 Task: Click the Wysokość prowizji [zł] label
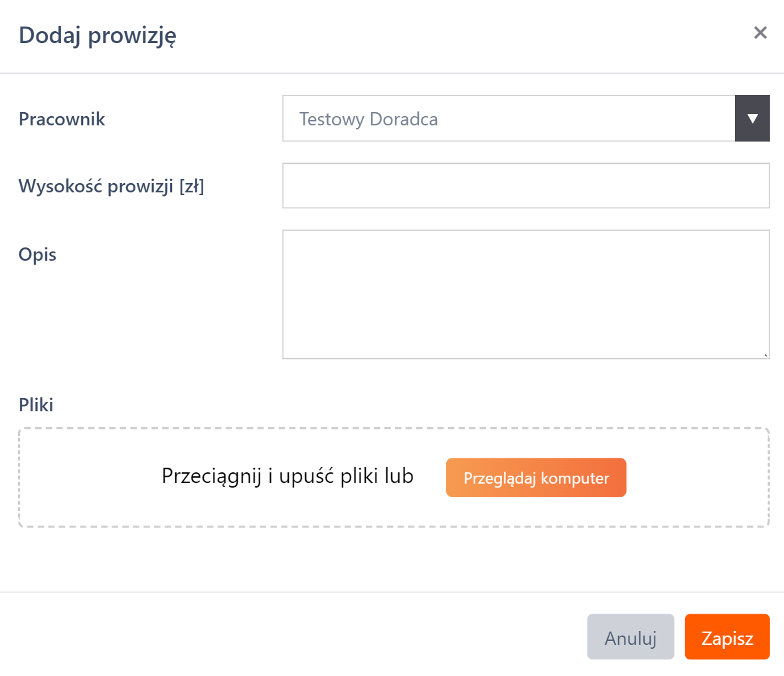tap(112, 186)
